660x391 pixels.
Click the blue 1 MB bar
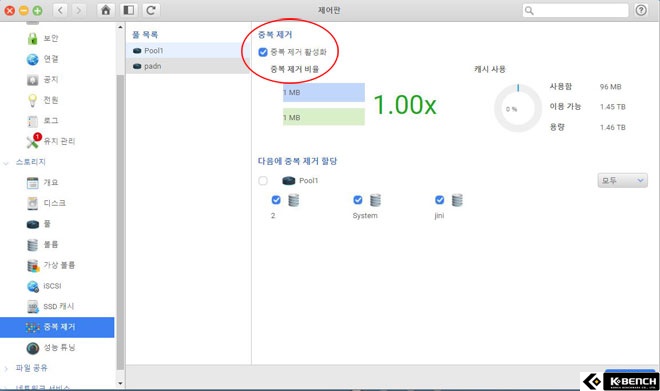pyautogui.click(x=324, y=93)
